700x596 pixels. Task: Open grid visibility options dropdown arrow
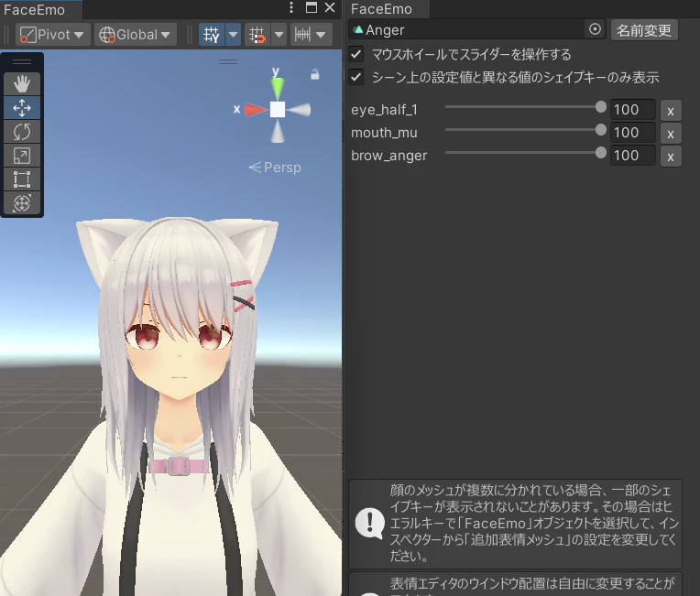click(x=233, y=35)
